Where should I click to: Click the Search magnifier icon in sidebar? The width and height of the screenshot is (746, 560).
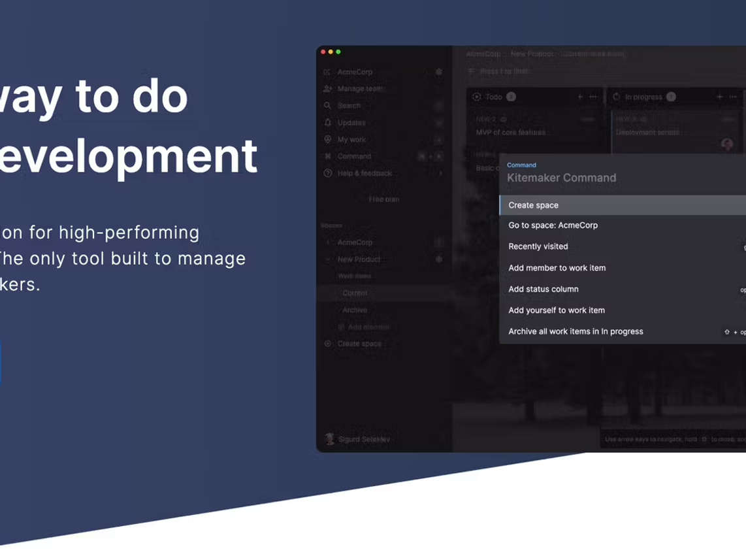327,106
